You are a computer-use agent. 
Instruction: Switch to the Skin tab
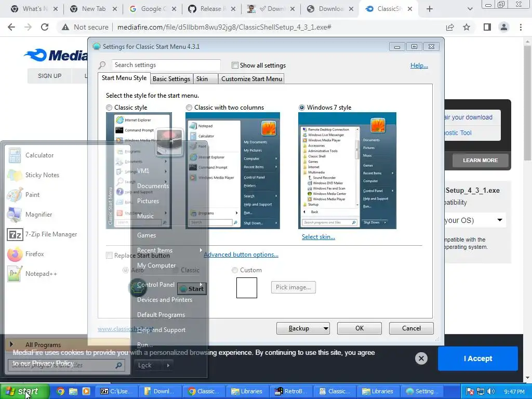coord(205,79)
